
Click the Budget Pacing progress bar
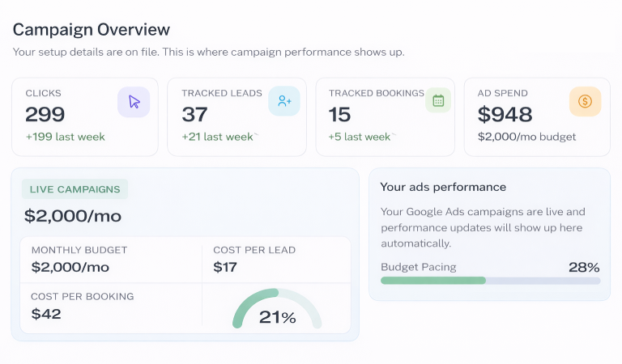[x=490, y=281]
